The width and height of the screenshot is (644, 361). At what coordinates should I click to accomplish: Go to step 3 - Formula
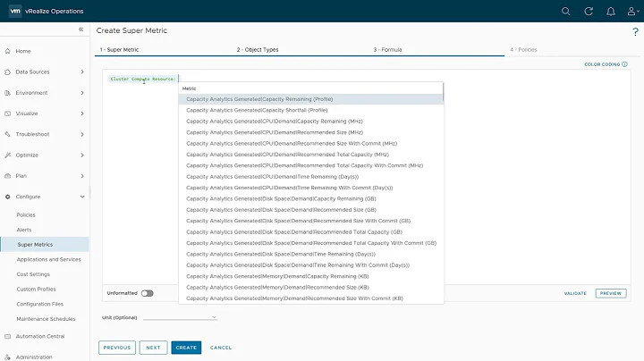tap(387, 50)
